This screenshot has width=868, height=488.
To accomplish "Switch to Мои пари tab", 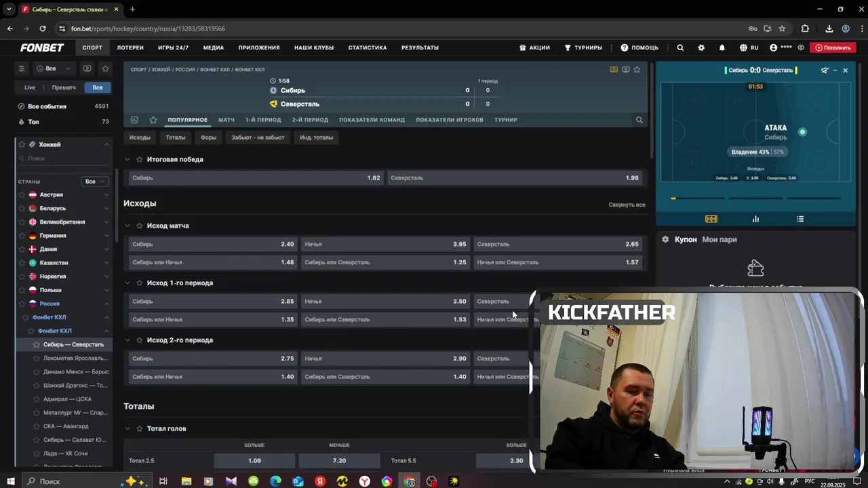I will tap(719, 239).
